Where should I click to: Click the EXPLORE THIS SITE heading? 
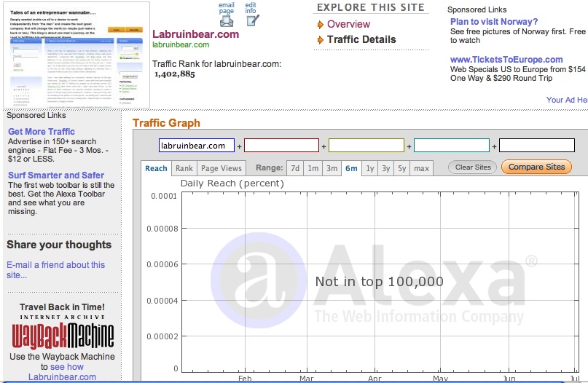tap(370, 7)
